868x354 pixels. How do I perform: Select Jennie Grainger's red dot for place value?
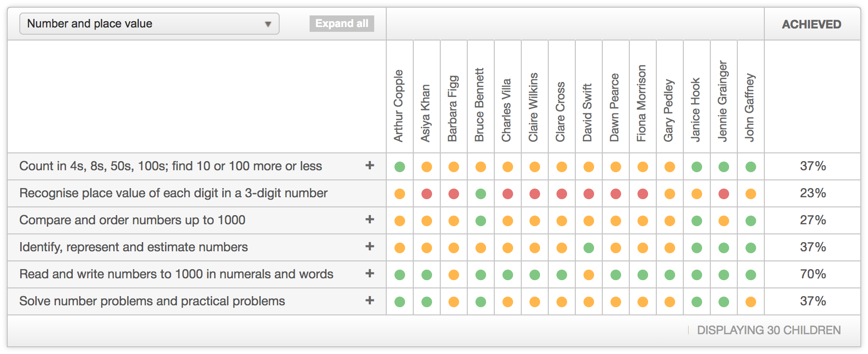(723, 193)
